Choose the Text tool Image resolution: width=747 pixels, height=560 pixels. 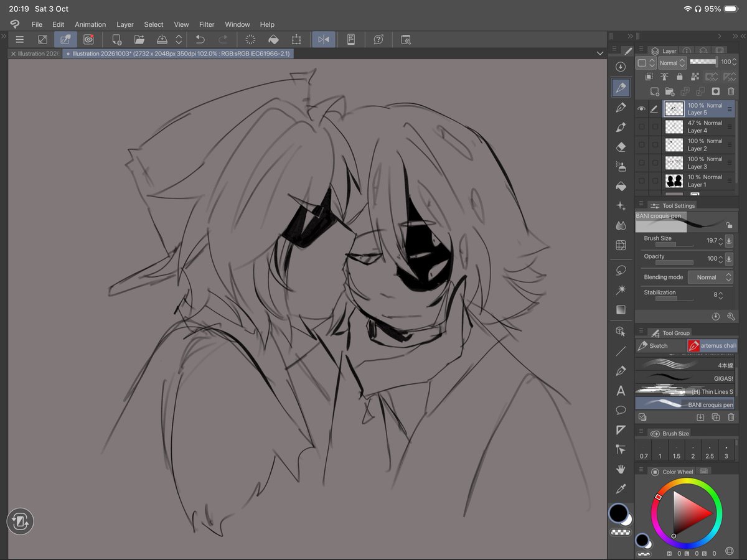(621, 391)
